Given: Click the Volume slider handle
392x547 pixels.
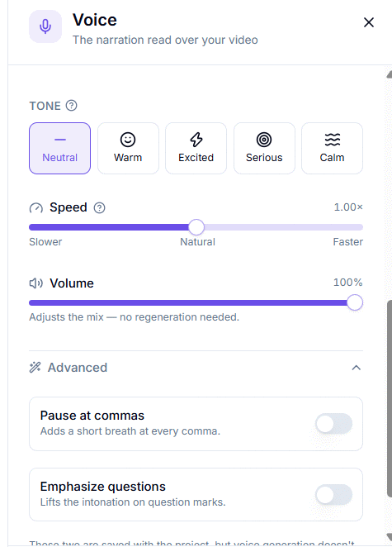Looking at the screenshot, I should coord(355,302).
